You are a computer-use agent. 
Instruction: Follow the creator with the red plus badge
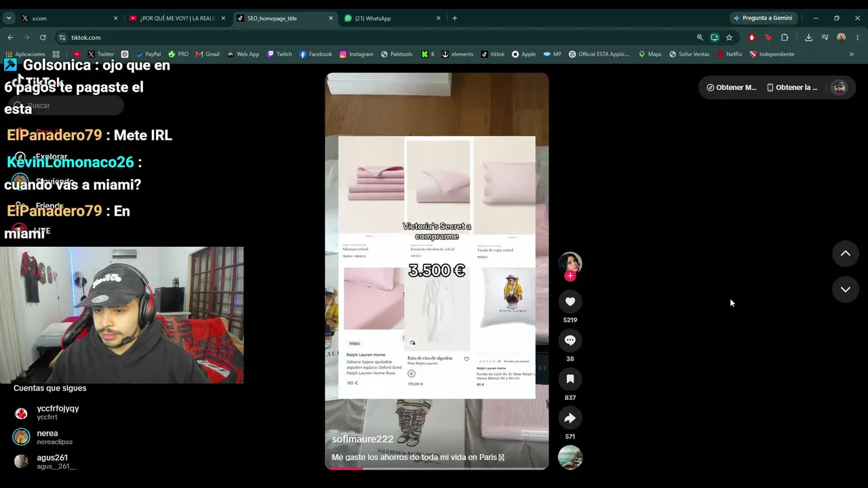coord(570,276)
